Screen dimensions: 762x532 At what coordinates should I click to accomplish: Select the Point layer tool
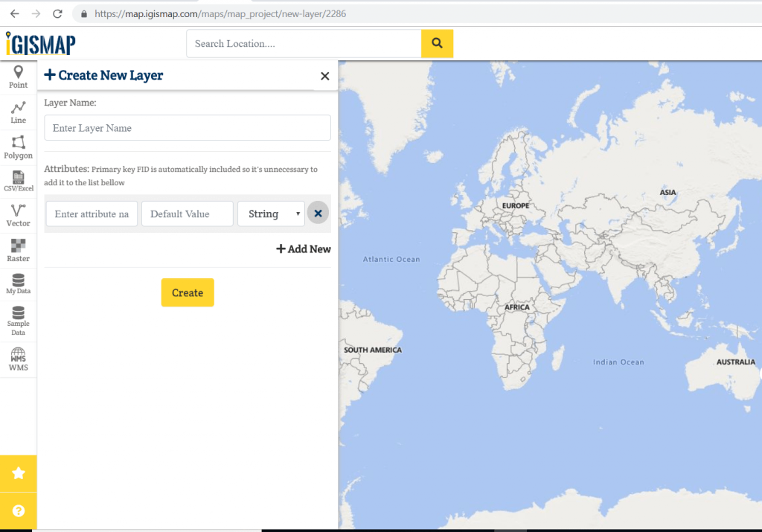click(x=18, y=76)
